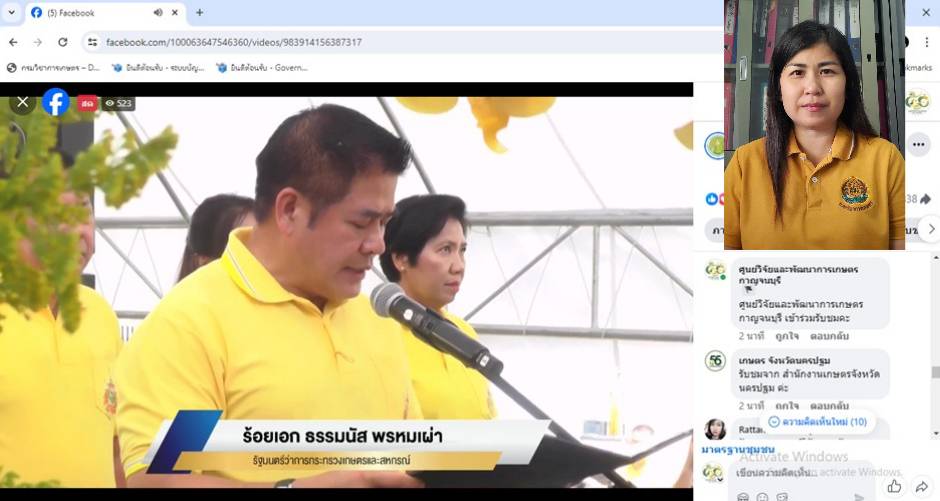Go forward in browser history
The width and height of the screenshot is (940, 501).
(x=38, y=42)
